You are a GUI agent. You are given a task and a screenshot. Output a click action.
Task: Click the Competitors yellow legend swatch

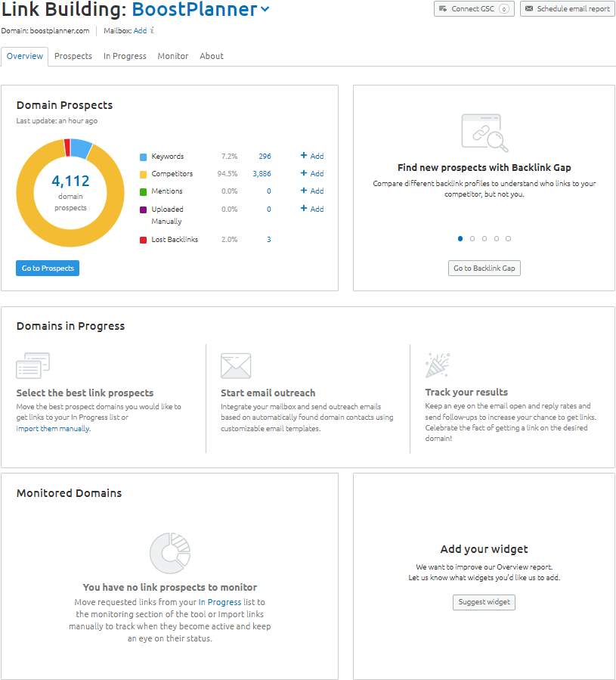click(143, 174)
